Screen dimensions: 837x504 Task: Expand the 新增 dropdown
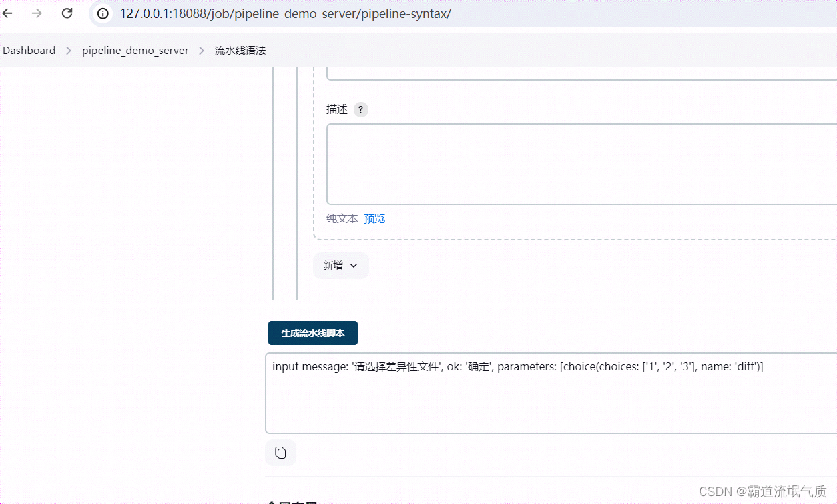340,266
